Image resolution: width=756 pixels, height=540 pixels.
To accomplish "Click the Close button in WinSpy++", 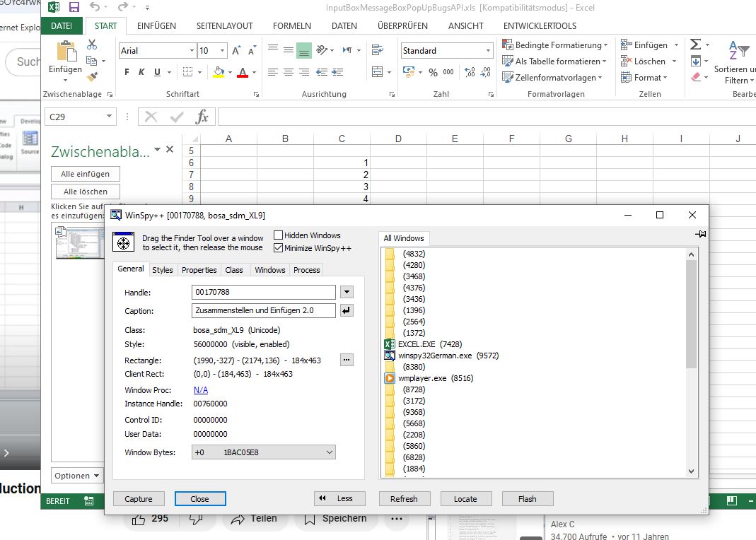I will (199, 499).
